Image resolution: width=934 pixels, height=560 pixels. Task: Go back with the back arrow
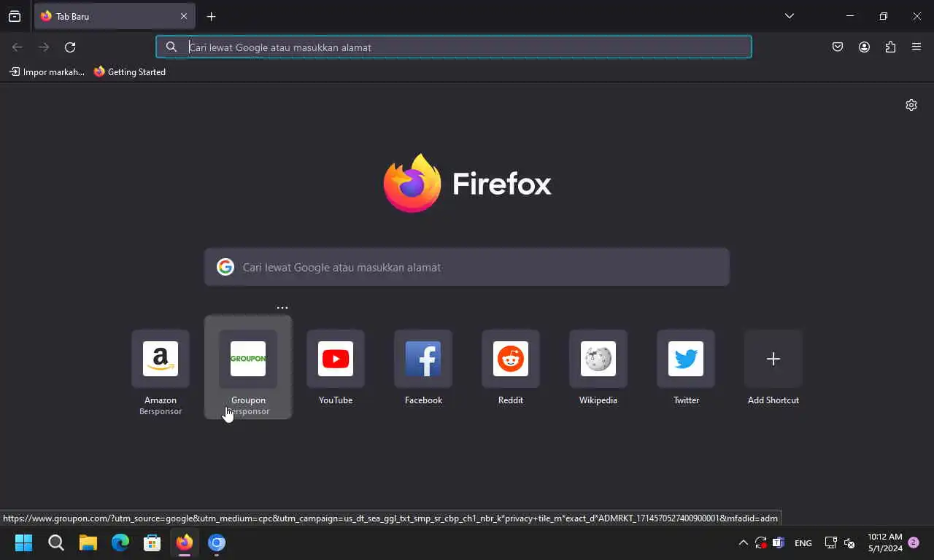pos(18,47)
